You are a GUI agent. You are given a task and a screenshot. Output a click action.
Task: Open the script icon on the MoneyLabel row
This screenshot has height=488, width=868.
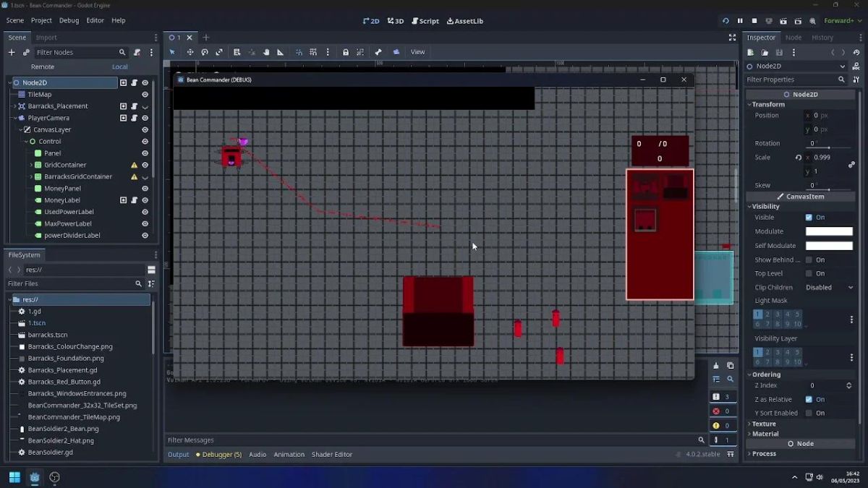click(134, 200)
